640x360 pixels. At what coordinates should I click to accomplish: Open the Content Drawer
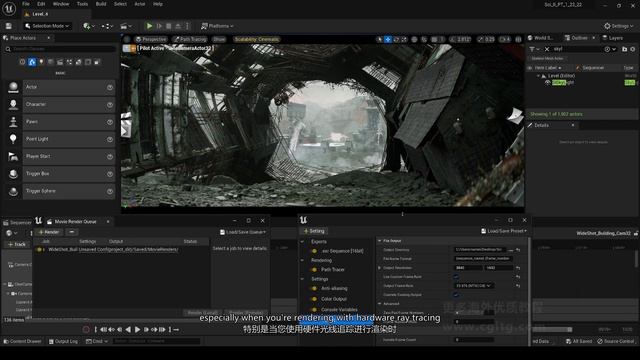22,341
